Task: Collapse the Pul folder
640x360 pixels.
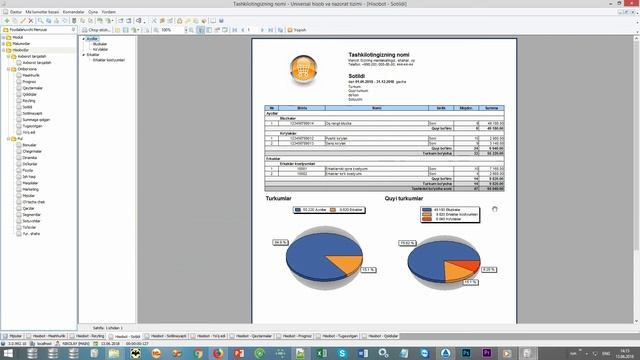Action: pos(8,138)
